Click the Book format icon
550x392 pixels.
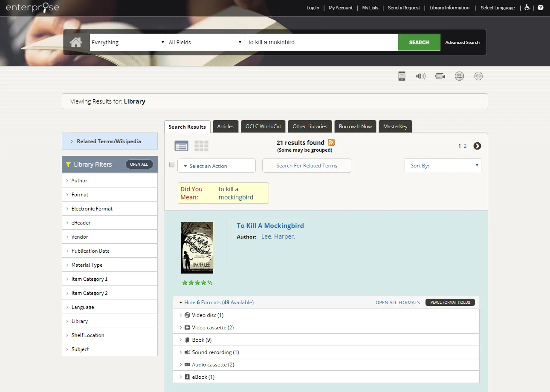(187, 340)
